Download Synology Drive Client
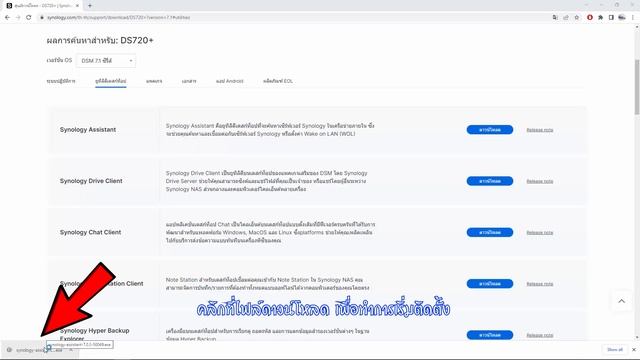640x360 pixels. click(x=490, y=181)
